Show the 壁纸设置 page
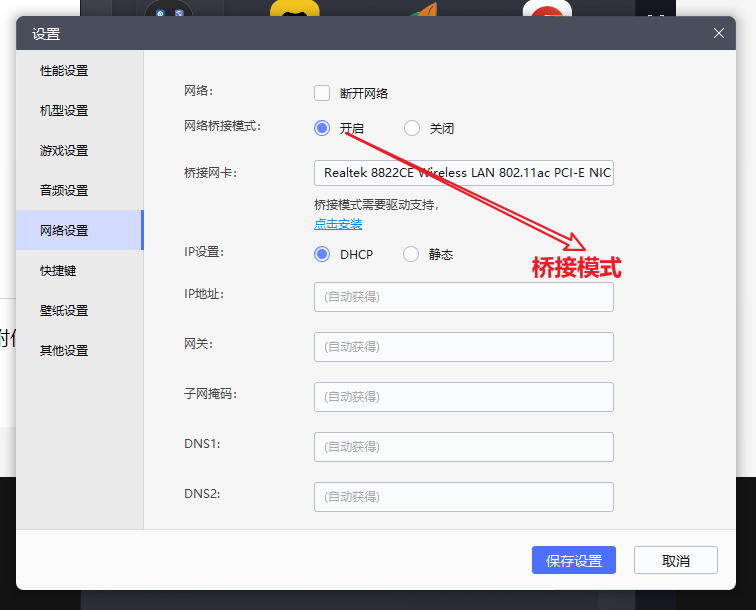 tap(64, 311)
